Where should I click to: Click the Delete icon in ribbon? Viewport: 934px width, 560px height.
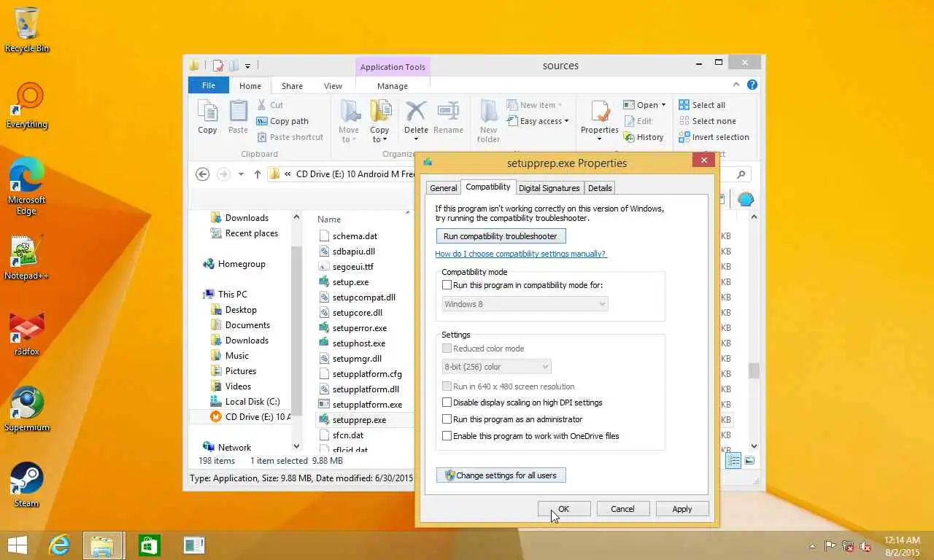(416, 111)
